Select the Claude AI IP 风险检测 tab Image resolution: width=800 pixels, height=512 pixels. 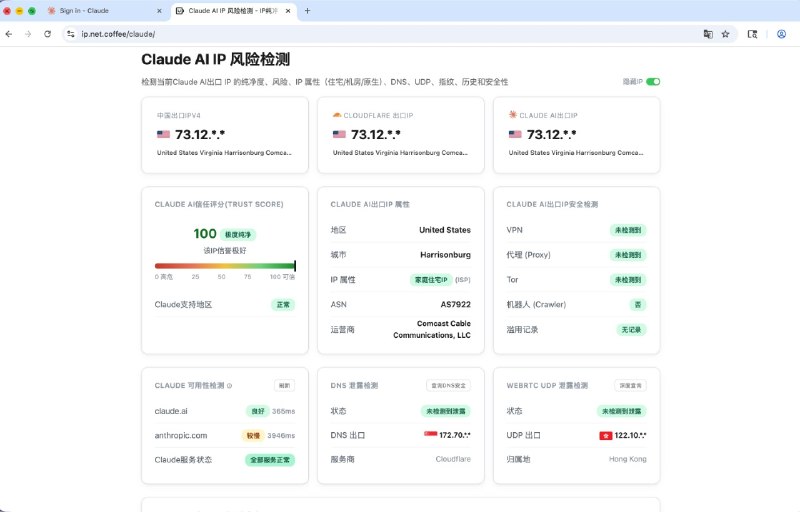233,11
